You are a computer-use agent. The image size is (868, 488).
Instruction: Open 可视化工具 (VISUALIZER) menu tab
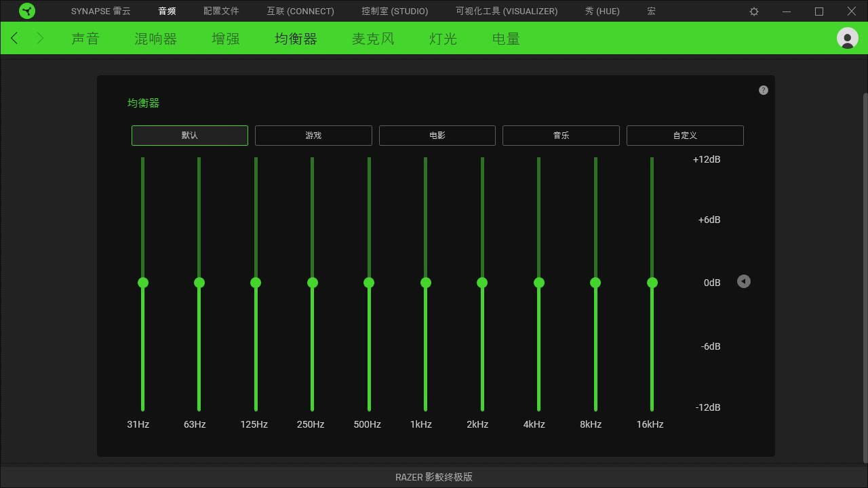pos(507,12)
